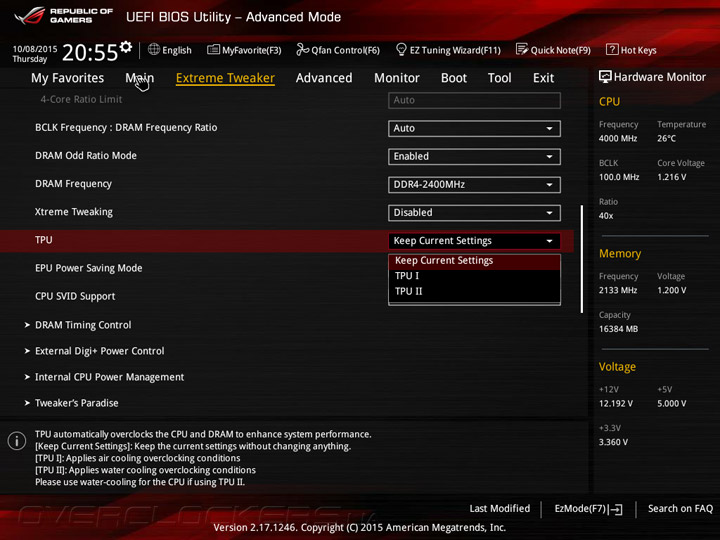This screenshot has width=720, height=540.
Task: Select TPU I option in the list
Action: tap(474, 276)
